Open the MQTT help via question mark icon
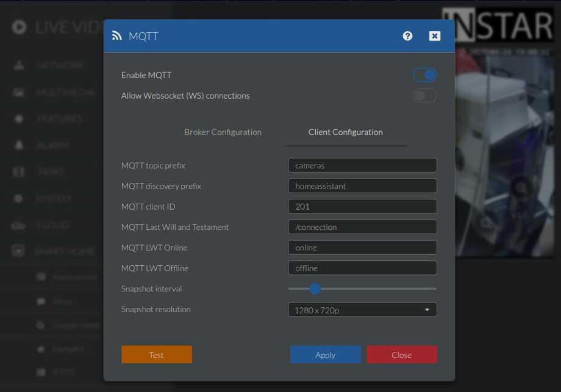Image resolution: width=561 pixels, height=392 pixels. (x=407, y=36)
